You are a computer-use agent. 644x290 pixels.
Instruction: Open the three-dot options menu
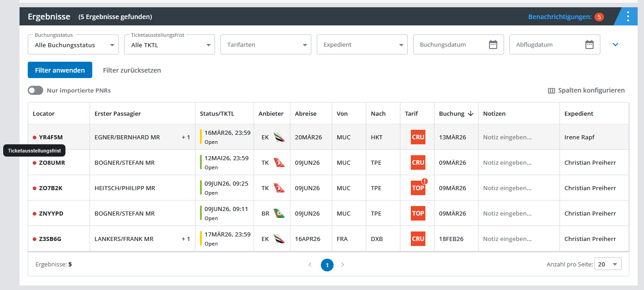(628, 17)
